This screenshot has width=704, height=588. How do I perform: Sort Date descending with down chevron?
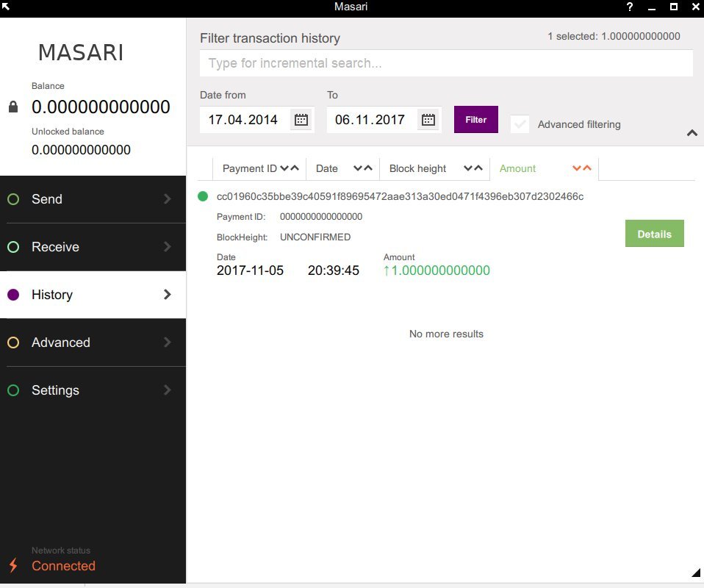358,168
